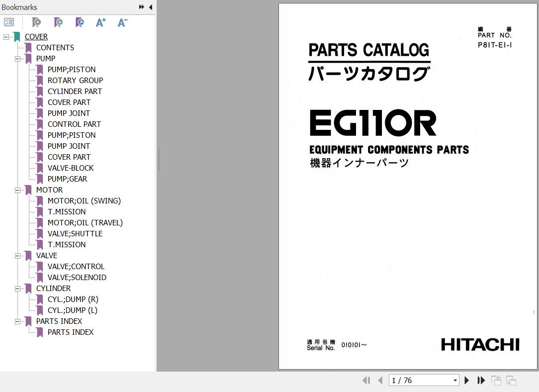The height and width of the screenshot is (392, 539).
Task: Open the MOTOR;OIL (TRAVEL) bookmark
Action: coord(85,223)
